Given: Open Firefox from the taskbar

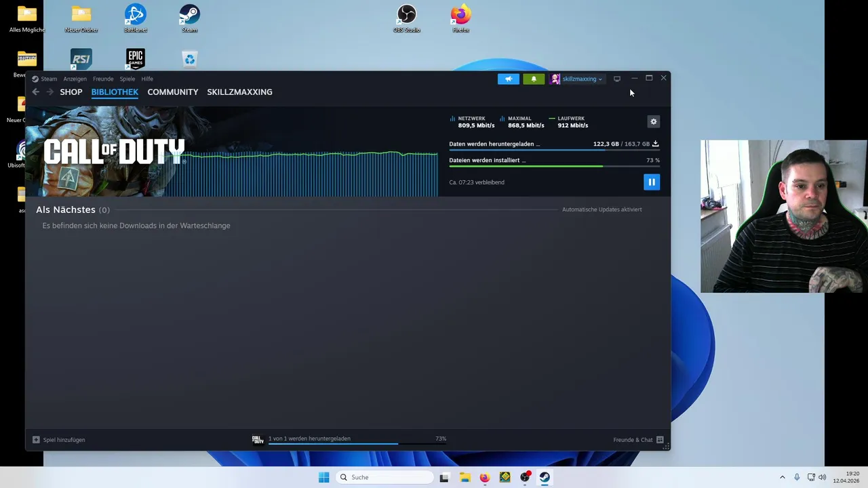Looking at the screenshot, I should [x=484, y=477].
